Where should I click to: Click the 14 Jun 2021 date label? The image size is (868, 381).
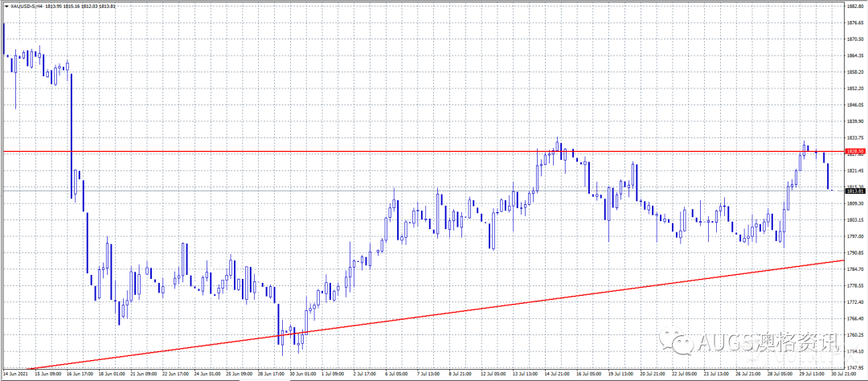pyautogui.click(x=16, y=374)
